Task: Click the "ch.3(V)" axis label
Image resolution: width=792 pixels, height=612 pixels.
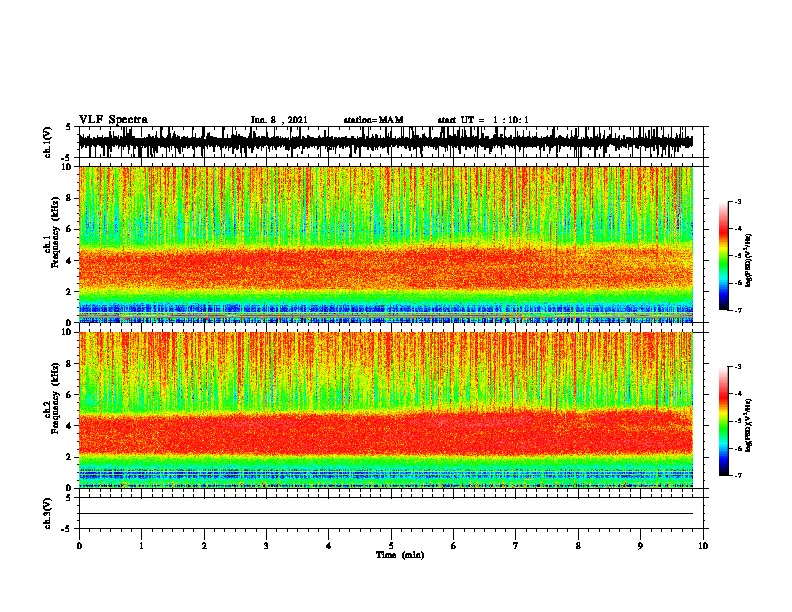Action: tap(48, 513)
